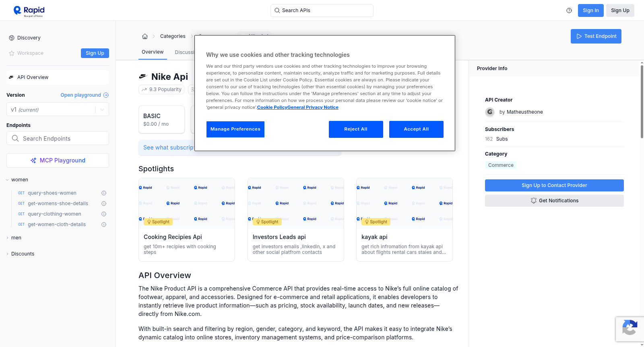Select the get-women-cloth-details endpoint
The height and width of the screenshot is (347, 644).
(57, 224)
